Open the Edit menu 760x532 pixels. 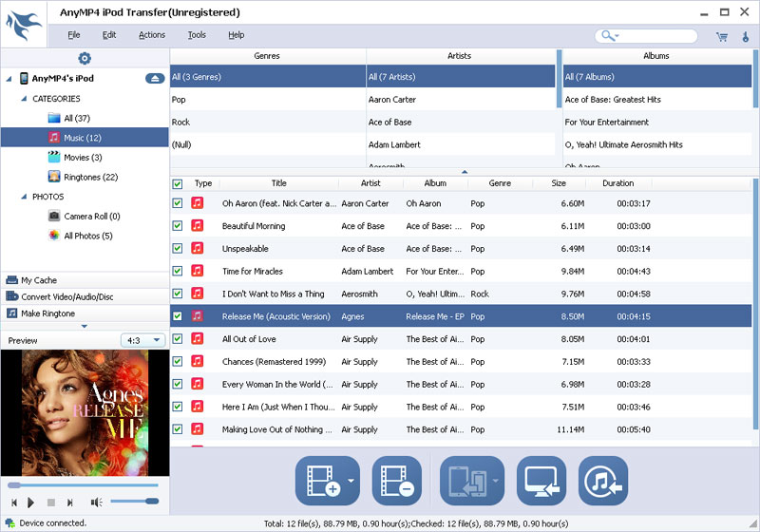click(x=109, y=35)
